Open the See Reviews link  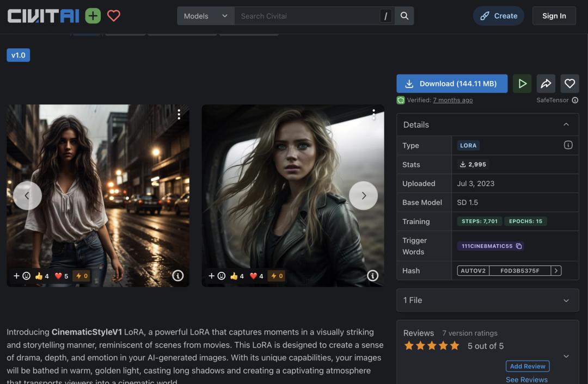(x=526, y=379)
